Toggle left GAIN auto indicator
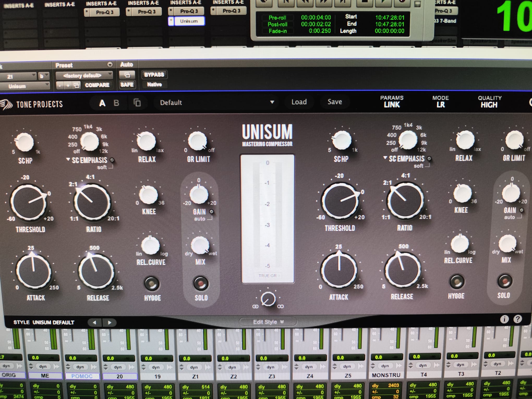532x399 pixels. pos(211,211)
